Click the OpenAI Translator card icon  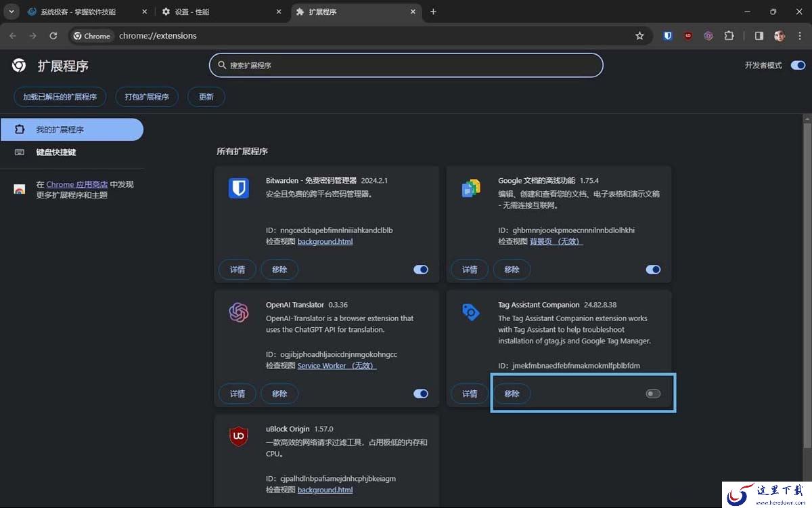coord(238,312)
